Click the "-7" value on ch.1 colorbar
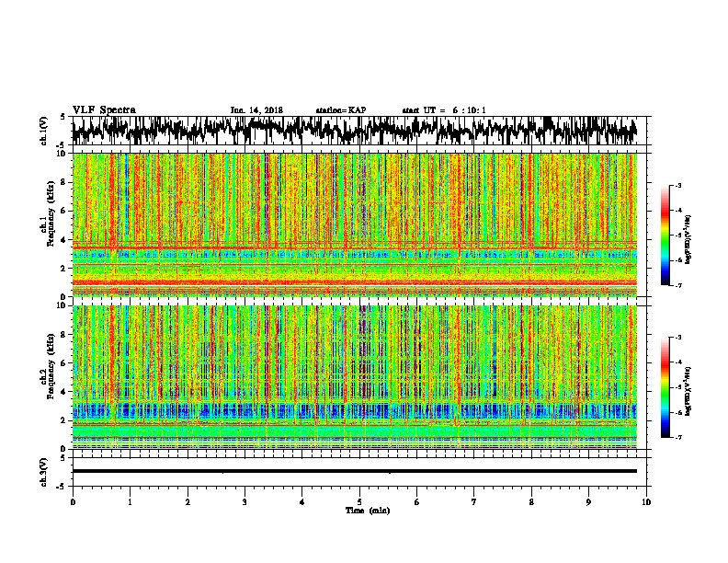Screen dimensions: 728x563 tap(678, 285)
